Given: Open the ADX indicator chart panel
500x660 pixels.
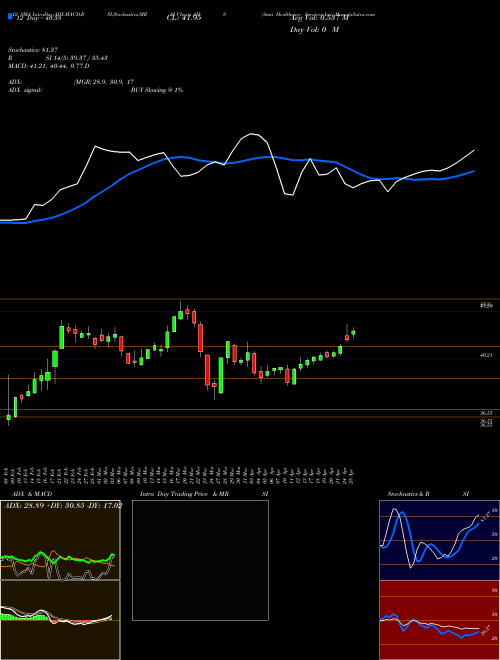Looking at the screenshot, I should pos(60,540).
